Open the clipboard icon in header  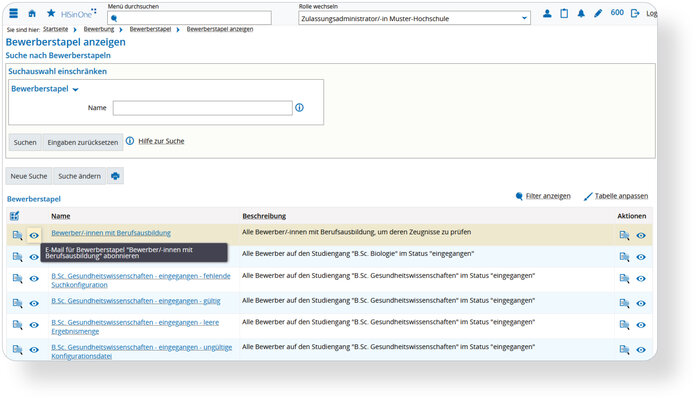pos(564,13)
